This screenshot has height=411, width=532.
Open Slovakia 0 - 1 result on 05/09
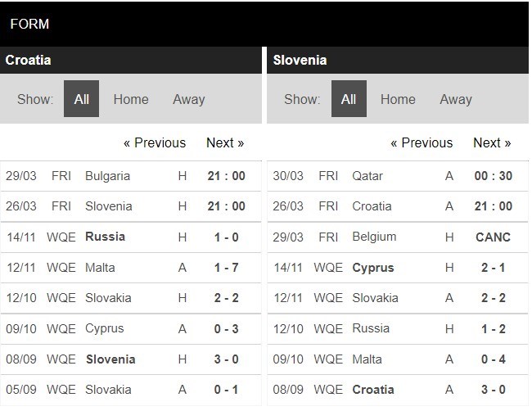point(131,390)
